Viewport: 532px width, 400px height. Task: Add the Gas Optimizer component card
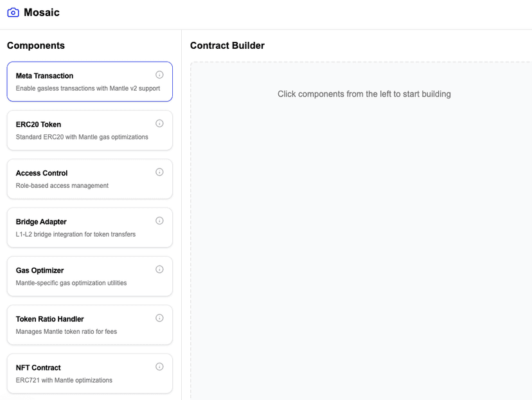click(90, 276)
